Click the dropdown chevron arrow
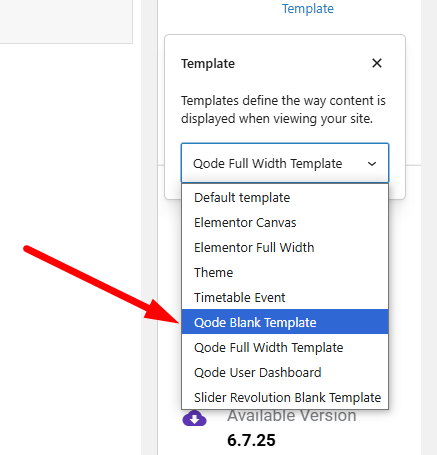 click(372, 164)
